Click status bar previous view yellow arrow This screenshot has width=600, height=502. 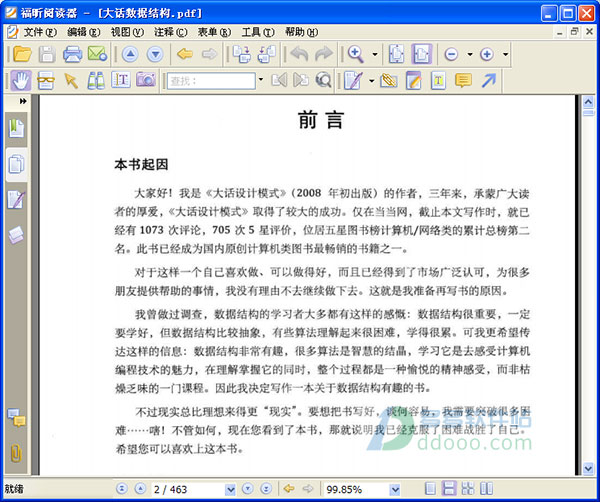pyautogui.click(x=289, y=489)
